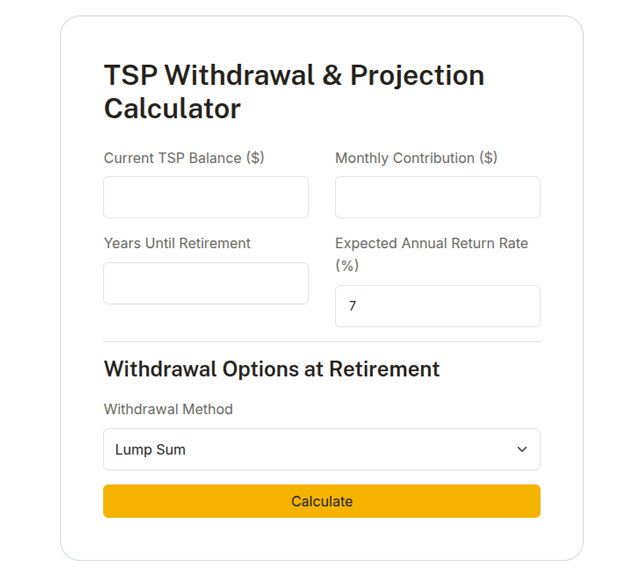Click the value 7 in return rate field
642x574 pixels.
[353, 307]
